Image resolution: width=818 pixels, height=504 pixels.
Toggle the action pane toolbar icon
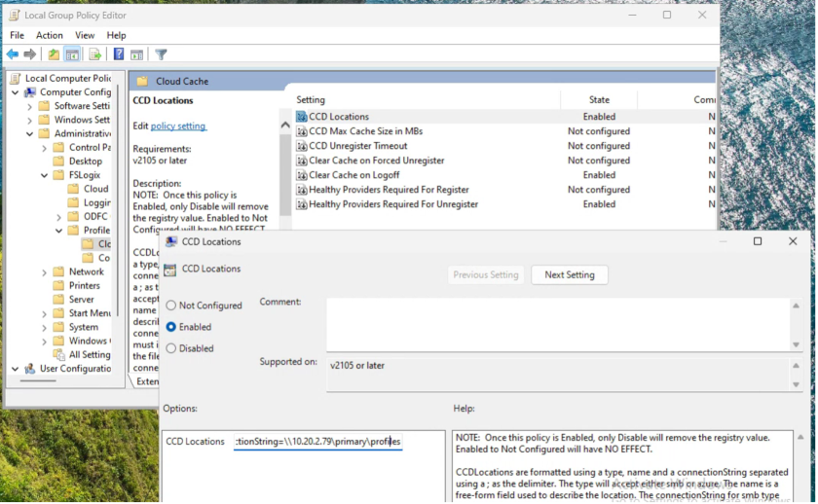(x=136, y=54)
